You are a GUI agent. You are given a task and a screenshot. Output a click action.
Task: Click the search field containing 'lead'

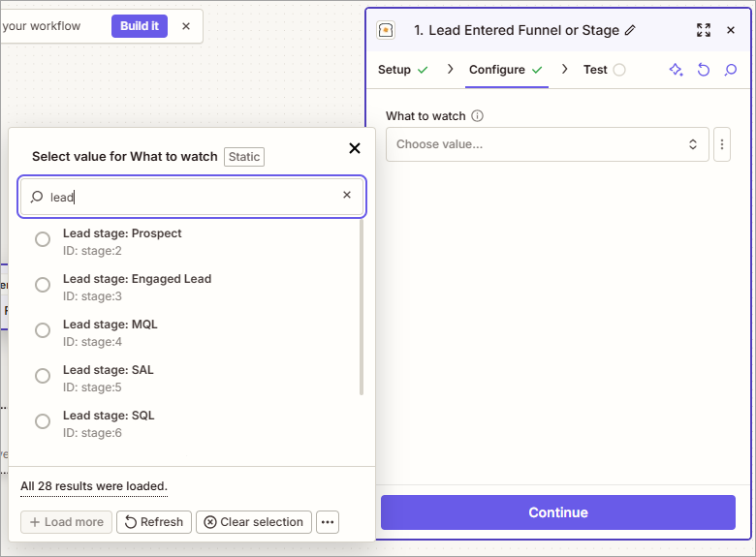tap(192, 197)
